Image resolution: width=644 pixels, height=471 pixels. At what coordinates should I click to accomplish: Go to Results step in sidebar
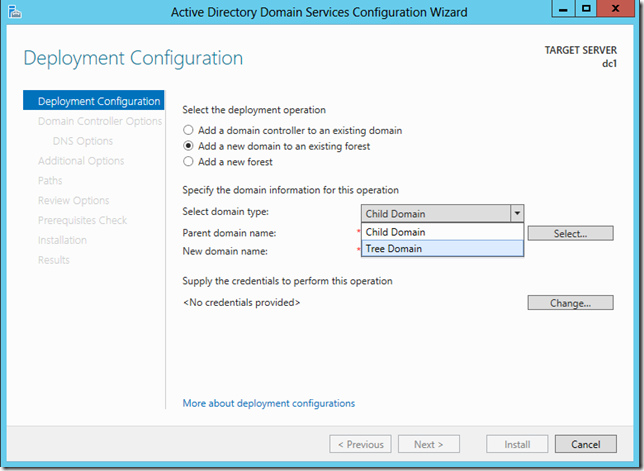click(53, 260)
